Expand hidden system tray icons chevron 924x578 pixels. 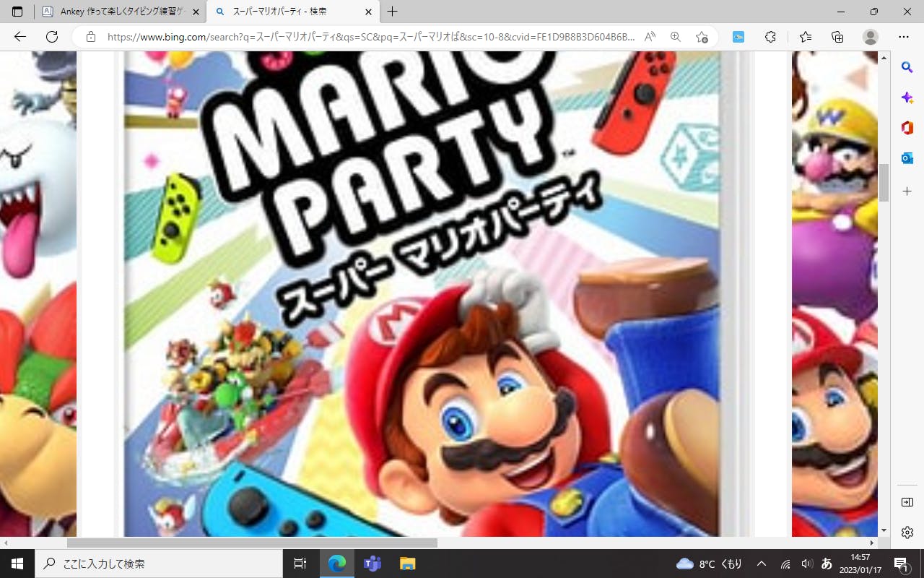[x=761, y=564]
